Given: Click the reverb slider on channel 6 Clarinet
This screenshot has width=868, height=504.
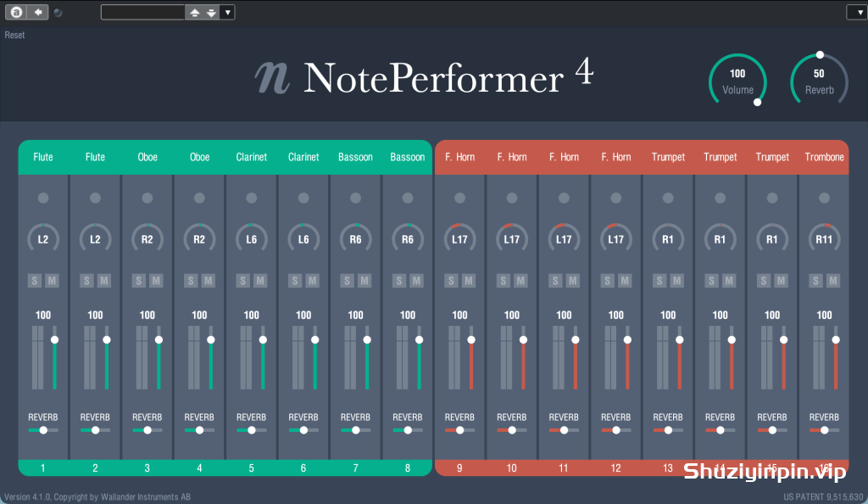Looking at the screenshot, I should point(303,430).
